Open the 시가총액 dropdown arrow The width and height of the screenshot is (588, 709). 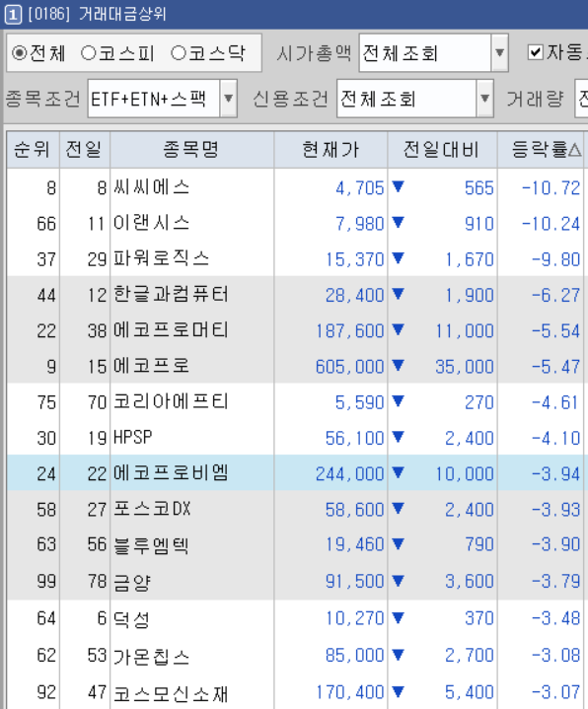click(499, 53)
